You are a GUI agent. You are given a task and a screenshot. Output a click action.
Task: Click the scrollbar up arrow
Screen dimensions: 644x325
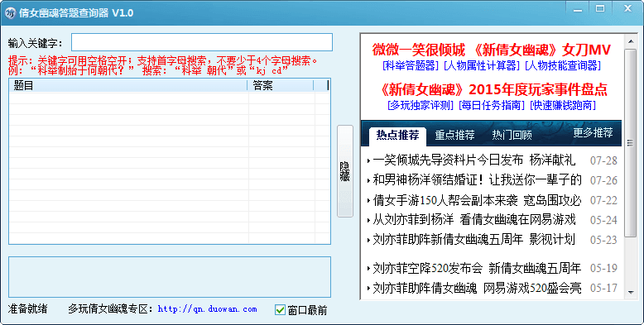631,41
